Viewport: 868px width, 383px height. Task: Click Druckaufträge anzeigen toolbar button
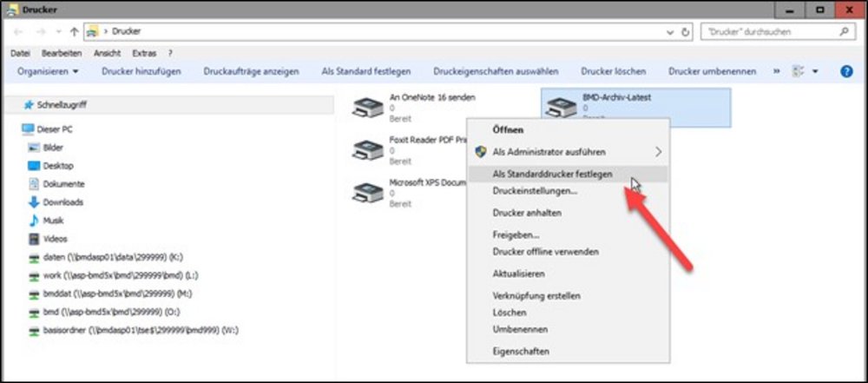tap(251, 71)
